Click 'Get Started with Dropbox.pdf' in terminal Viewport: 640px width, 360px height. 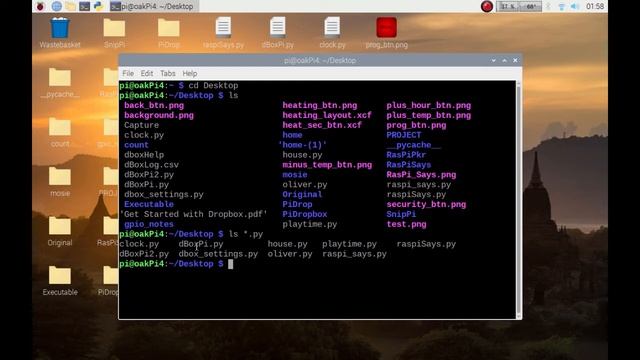coord(194,214)
